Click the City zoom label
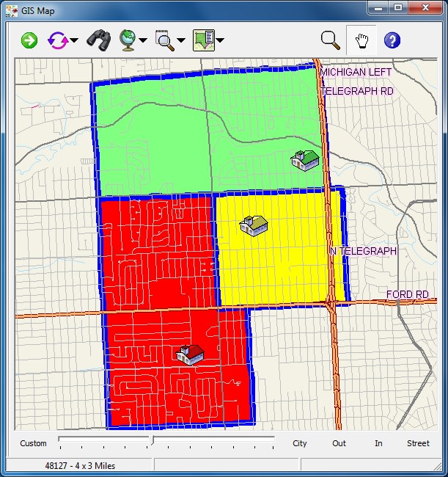The height and width of the screenshot is (477, 448). (300, 443)
